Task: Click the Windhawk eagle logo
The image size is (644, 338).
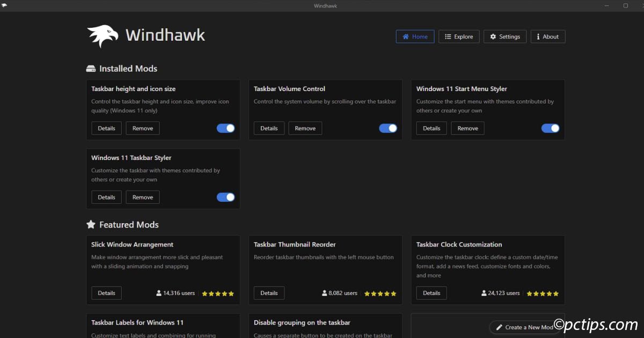Action: point(102,35)
